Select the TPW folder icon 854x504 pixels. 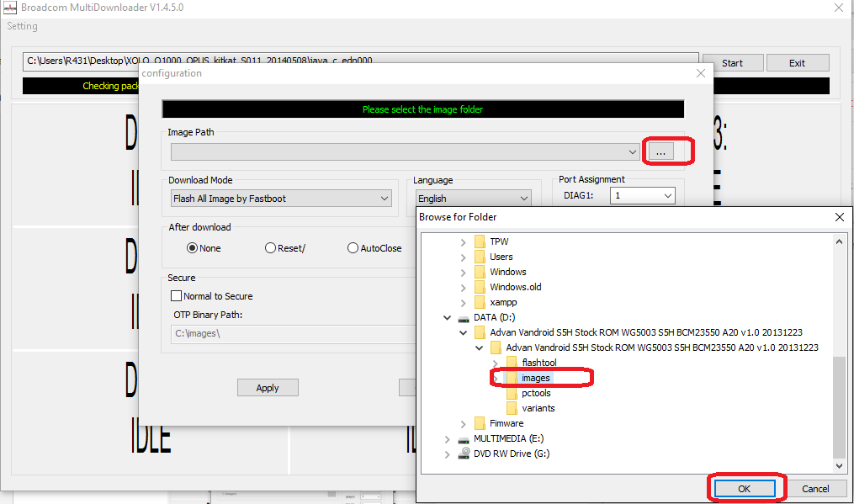pyautogui.click(x=480, y=241)
